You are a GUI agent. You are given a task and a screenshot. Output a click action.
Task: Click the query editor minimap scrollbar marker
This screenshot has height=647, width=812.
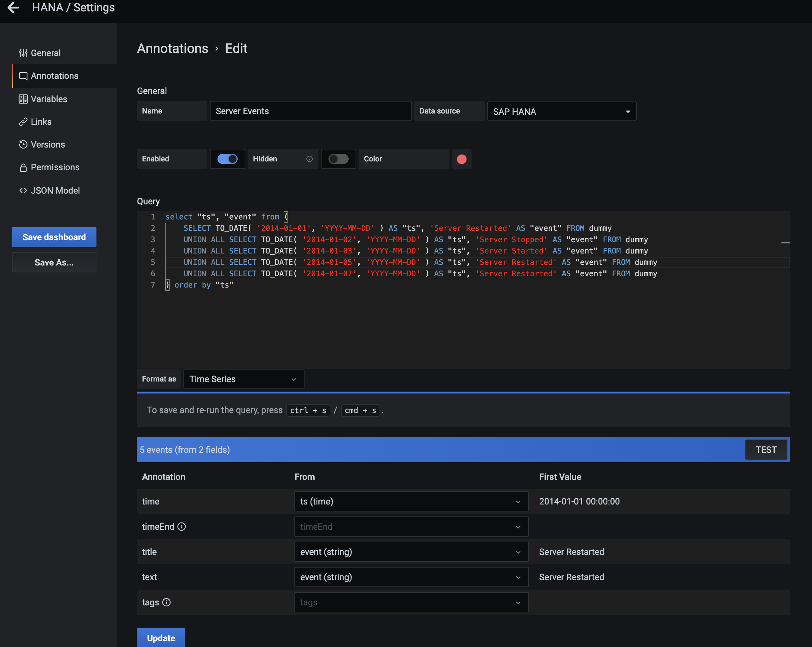pyautogui.click(x=785, y=243)
